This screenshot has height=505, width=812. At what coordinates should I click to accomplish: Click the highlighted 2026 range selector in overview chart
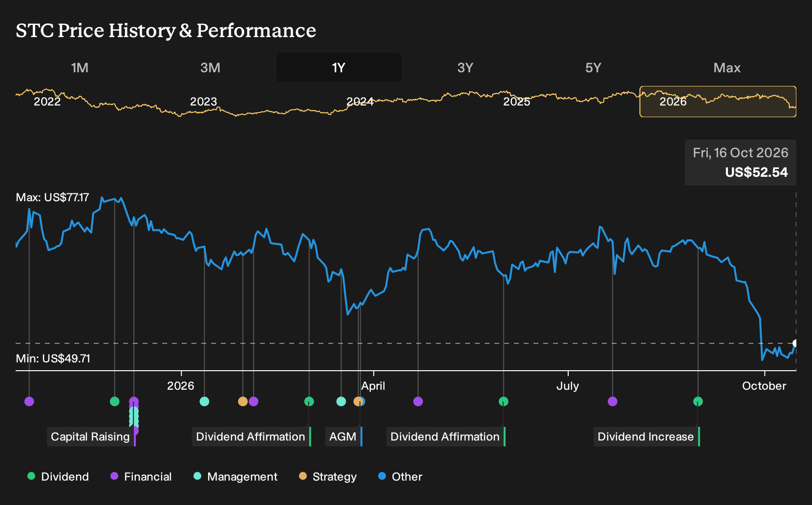click(718, 102)
